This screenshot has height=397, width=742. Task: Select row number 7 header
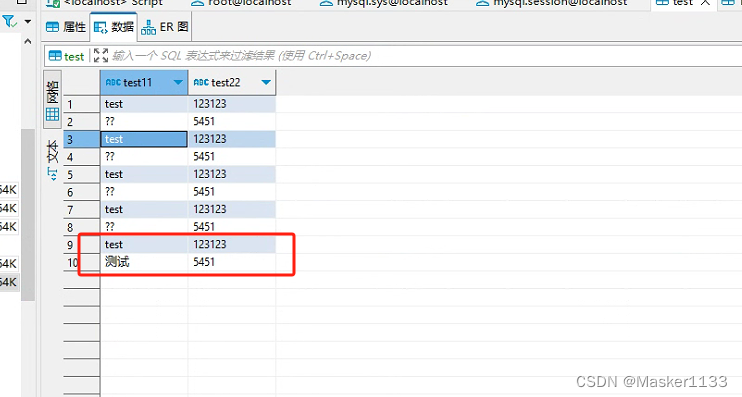pyautogui.click(x=81, y=209)
